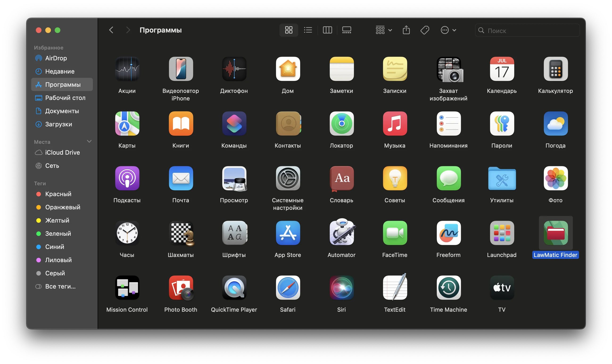Viewport: 612px width, 364px height.
Task: Select the Карты maps icon
Action: coord(127,124)
